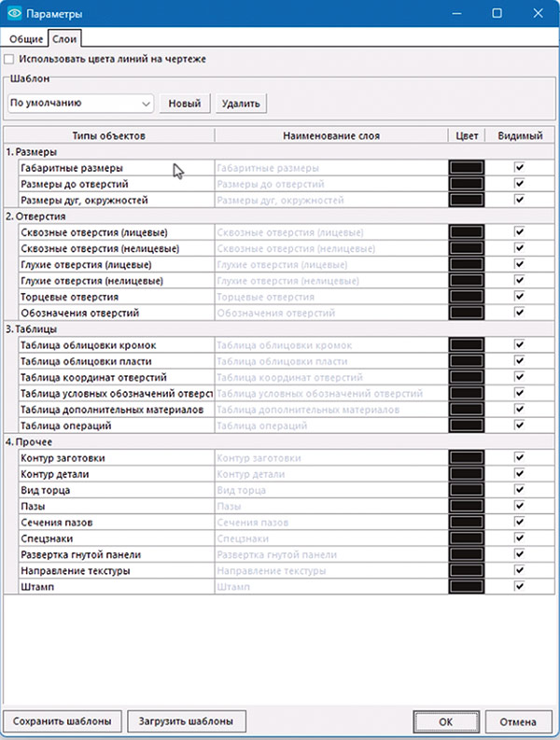560x740 pixels.
Task: Click layer name field for Спецзнаки
Action: click(330, 538)
